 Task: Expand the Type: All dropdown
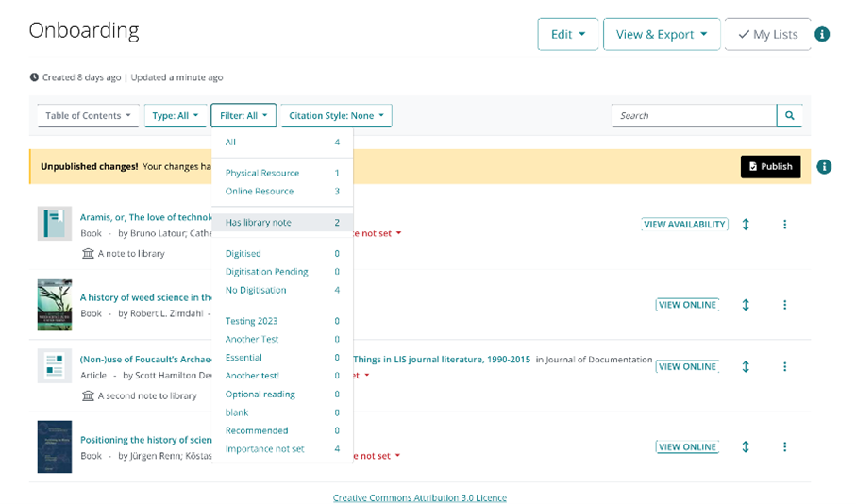click(x=176, y=116)
